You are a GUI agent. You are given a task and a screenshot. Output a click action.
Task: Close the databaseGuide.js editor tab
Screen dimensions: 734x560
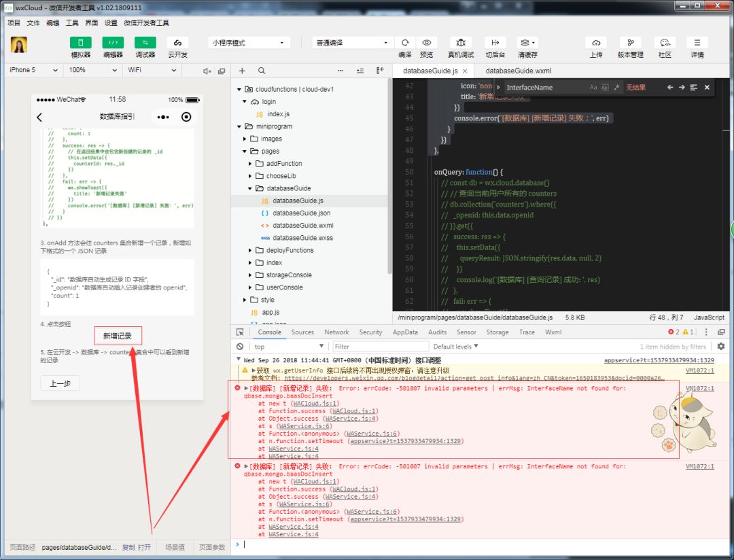[x=465, y=71]
